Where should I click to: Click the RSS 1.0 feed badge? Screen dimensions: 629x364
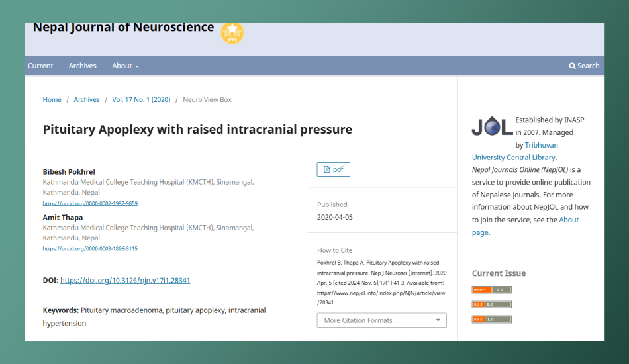[491, 319]
